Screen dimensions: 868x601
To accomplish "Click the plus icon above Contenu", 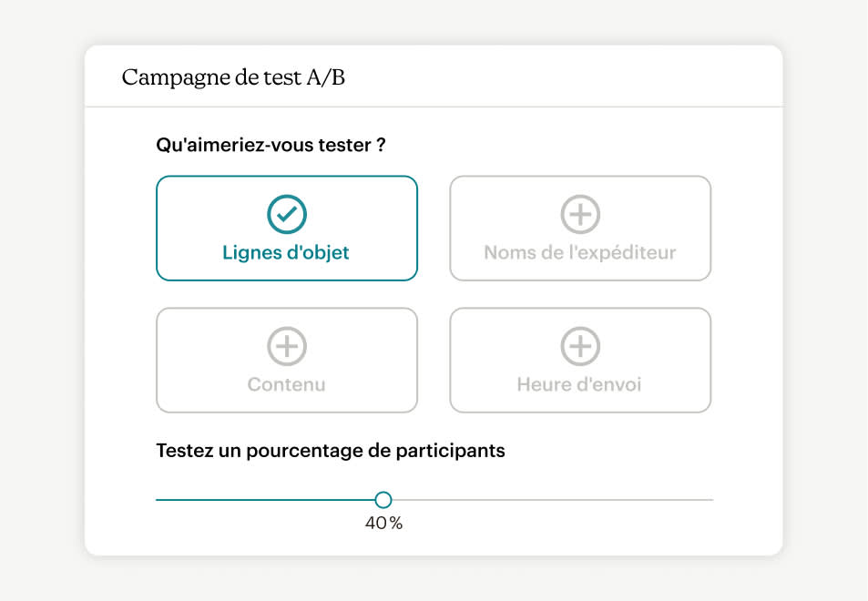I will point(287,346).
